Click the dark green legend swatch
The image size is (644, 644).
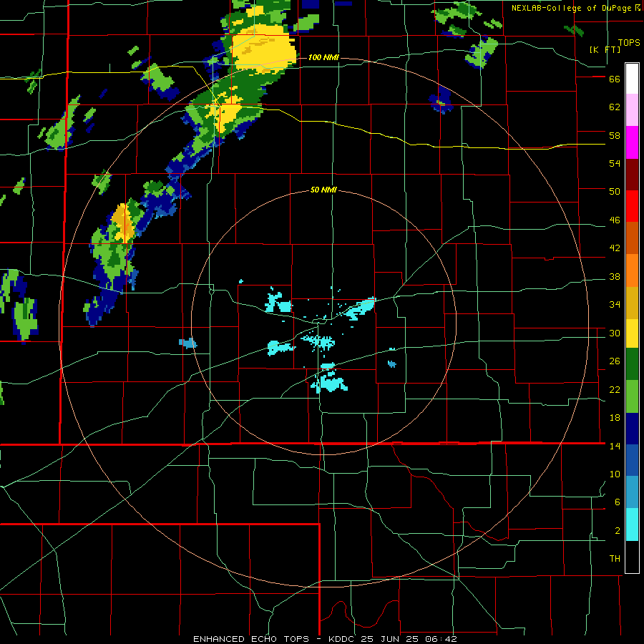pos(632,364)
